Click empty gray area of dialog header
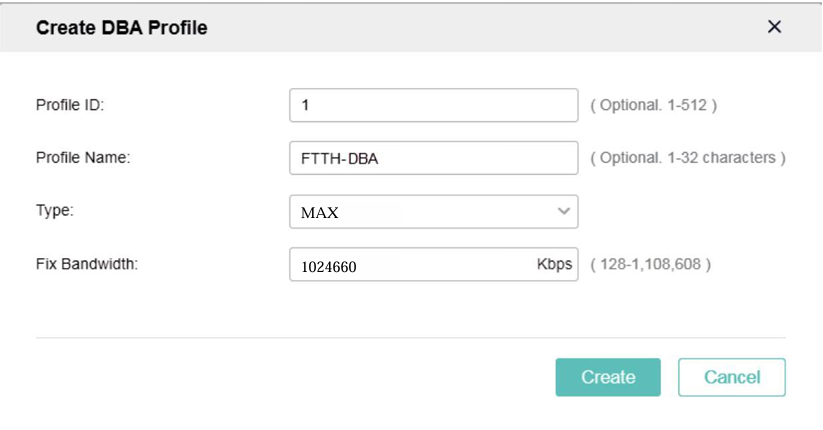The height and width of the screenshot is (430, 823). pos(472,27)
